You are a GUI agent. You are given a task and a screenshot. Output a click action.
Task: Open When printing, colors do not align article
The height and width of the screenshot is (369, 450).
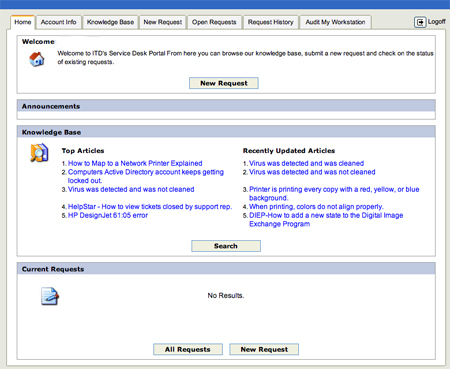316,207
